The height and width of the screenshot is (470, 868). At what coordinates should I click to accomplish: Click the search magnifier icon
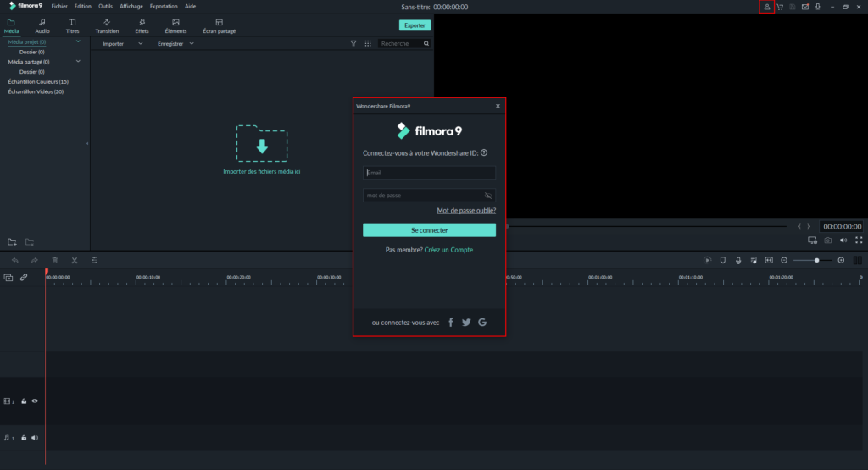pos(426,43)
